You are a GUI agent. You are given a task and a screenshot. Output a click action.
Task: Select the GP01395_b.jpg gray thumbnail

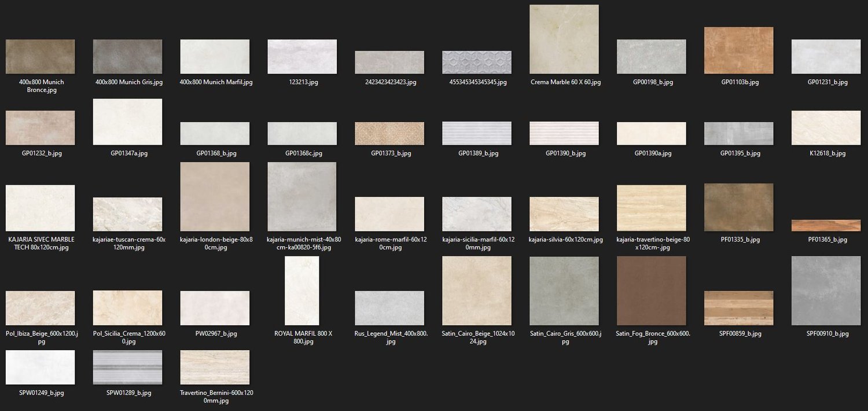739,134
